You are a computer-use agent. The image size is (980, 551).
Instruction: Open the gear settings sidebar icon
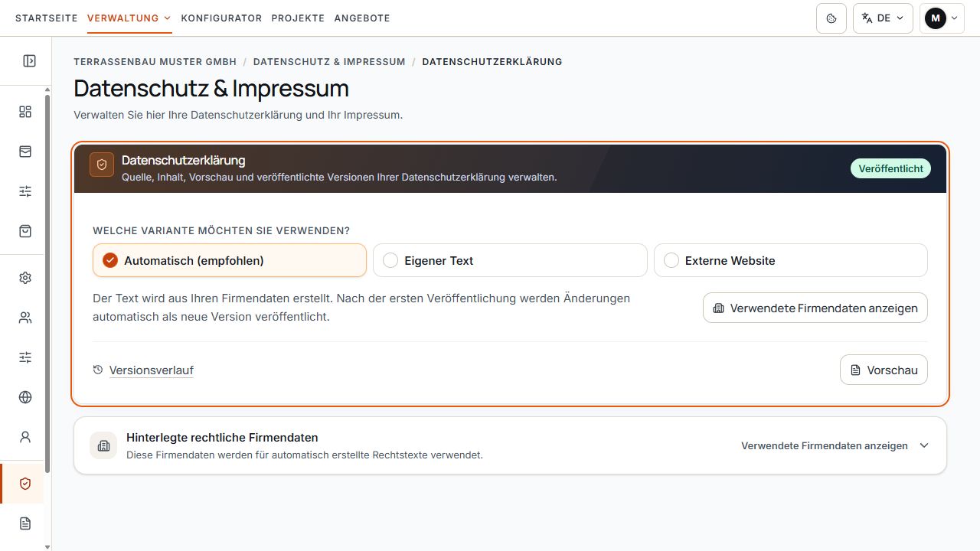click(x=25, y=278)
